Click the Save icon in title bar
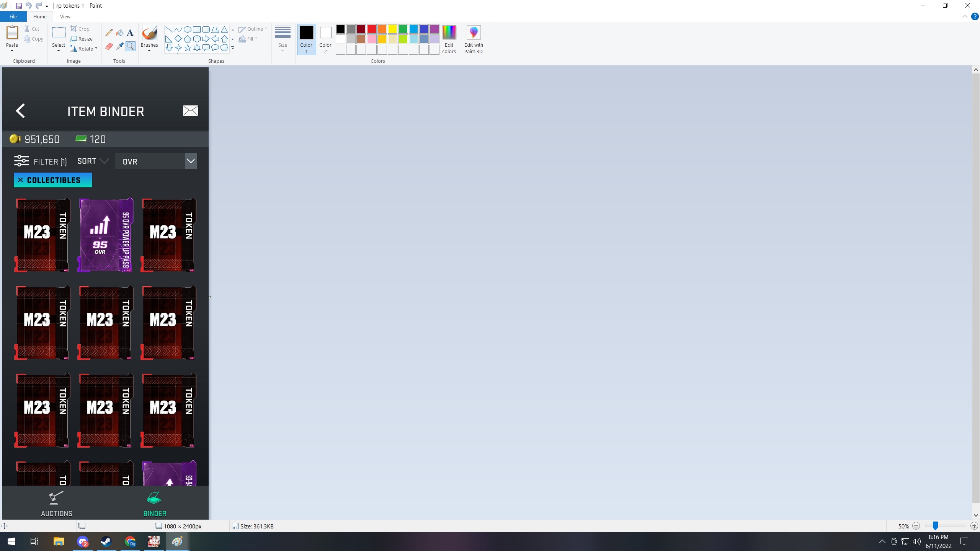Image resolution: width=980 pixels, height=551 pixels. coord(18,6)
